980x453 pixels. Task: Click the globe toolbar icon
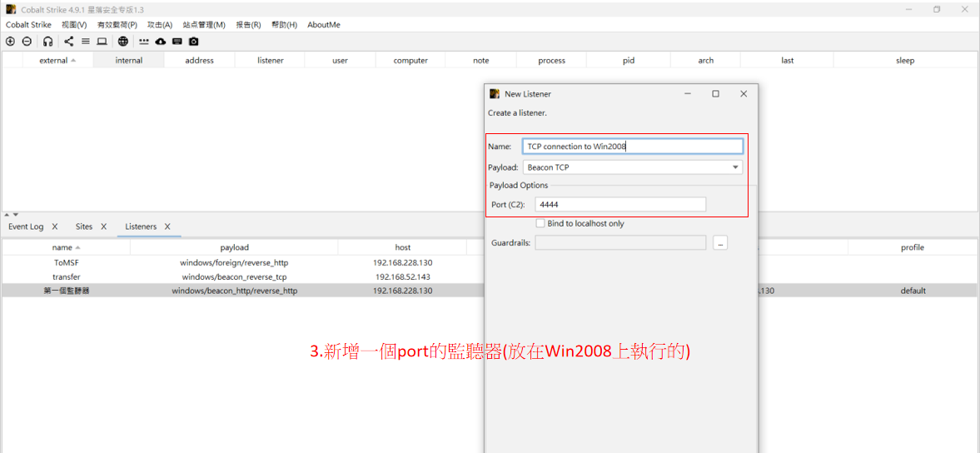123,42
